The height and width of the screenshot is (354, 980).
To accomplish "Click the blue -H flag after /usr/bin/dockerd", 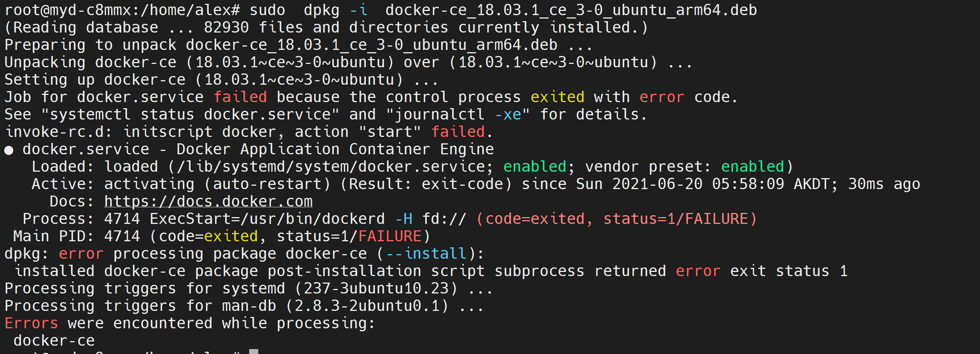I will coord(404,219).
